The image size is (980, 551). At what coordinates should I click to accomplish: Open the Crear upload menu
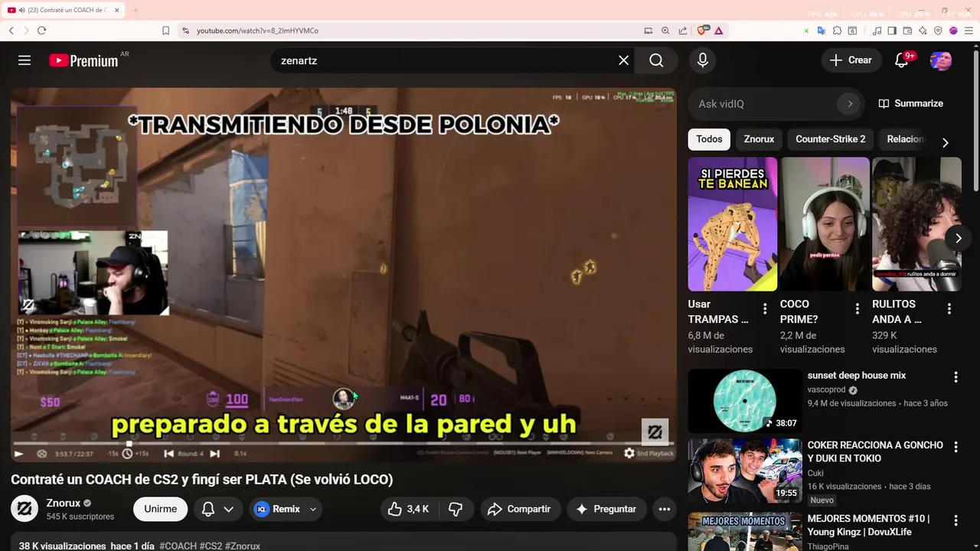coord(851,60)
